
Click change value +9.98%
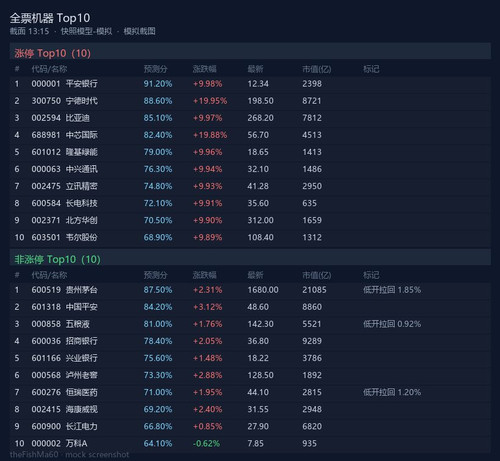click(x=207, y=84)
